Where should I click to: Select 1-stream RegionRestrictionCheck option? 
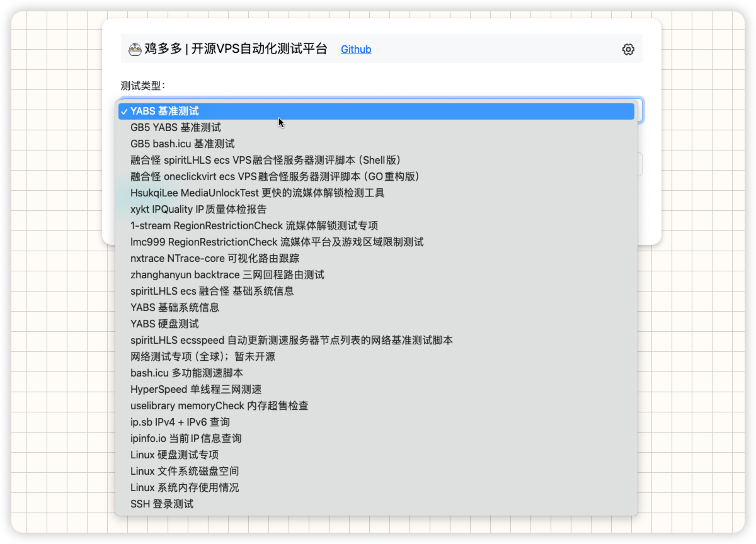click(254, 225)
